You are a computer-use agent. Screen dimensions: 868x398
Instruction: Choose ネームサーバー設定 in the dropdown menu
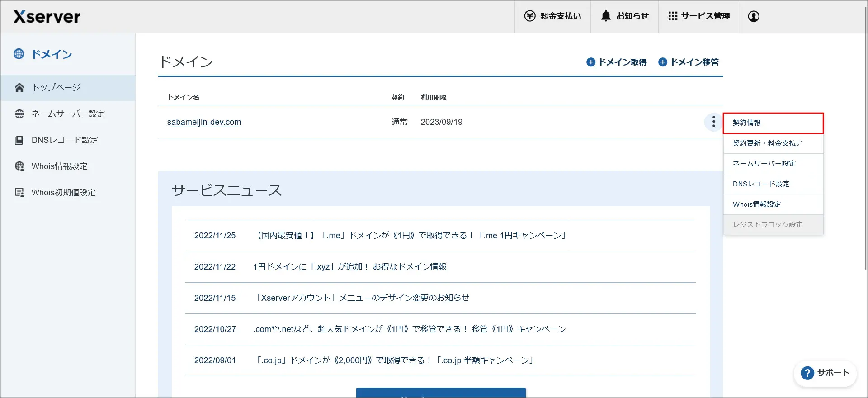pyautogui.click(x=773, y=164)
